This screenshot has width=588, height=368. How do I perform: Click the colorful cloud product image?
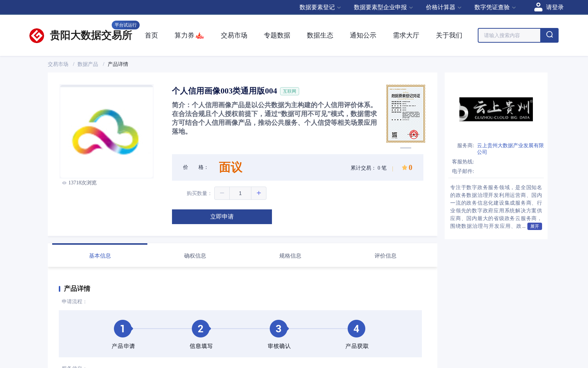[106, 132]
